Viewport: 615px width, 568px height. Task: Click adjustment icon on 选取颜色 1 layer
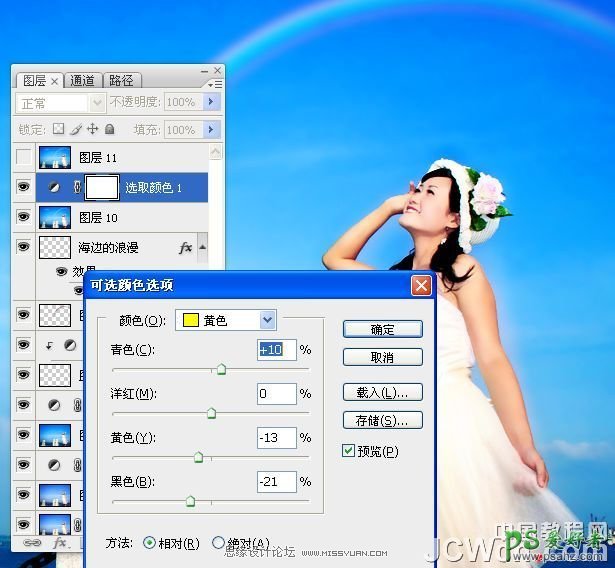pyautogui.click(x=55, y=187)
